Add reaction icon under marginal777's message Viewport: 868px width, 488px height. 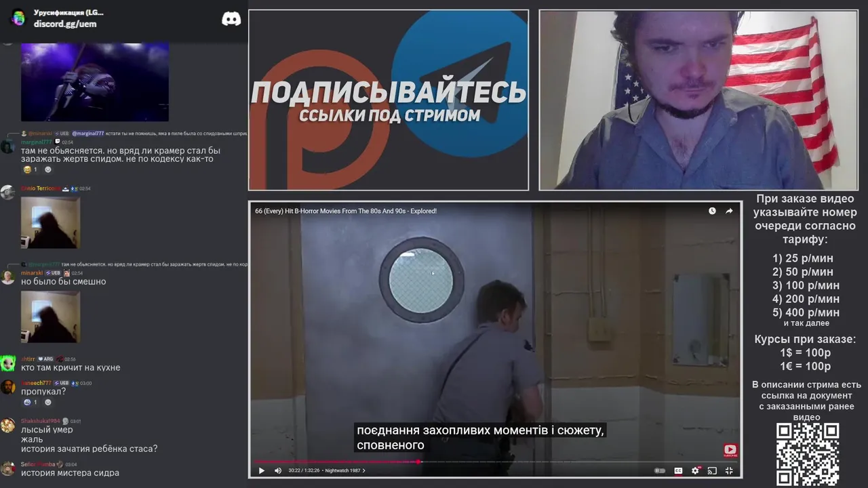[47, 169]
